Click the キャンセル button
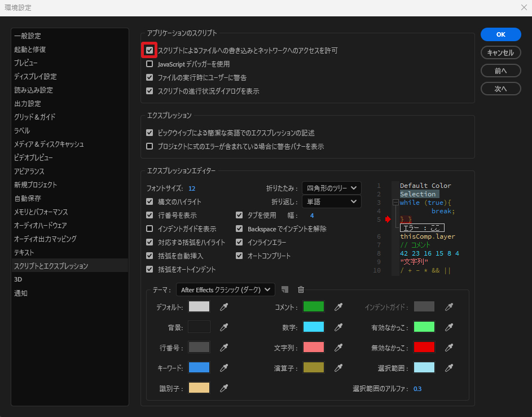Image resolution: width=532 pixels, height=417 pixels. (x=500, y=52)
